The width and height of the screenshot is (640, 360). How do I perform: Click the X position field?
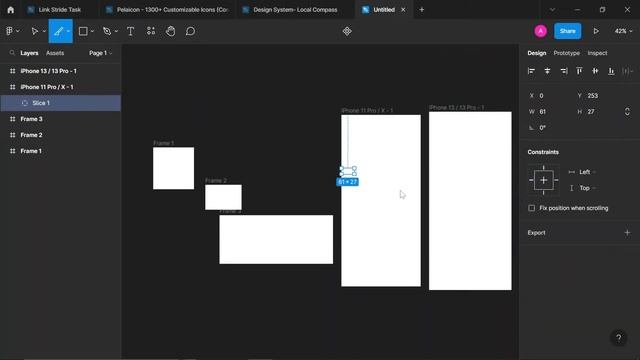pyautogui.click(x=549, y=96)
